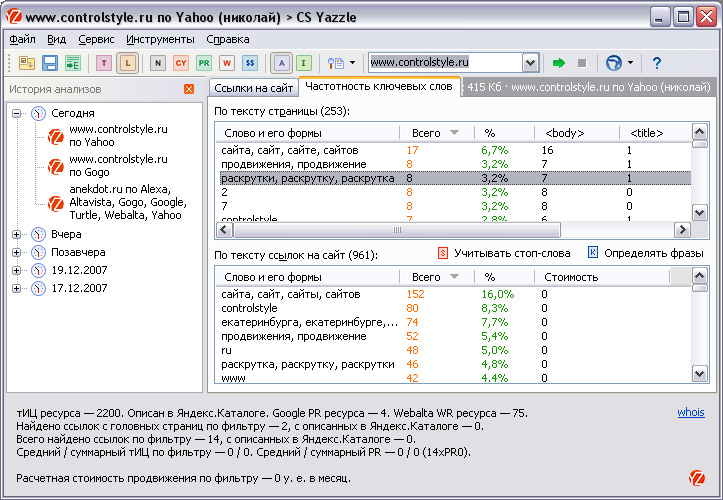
Task: Click the horizontal scrollbar of the upper table
Action: 450,231
